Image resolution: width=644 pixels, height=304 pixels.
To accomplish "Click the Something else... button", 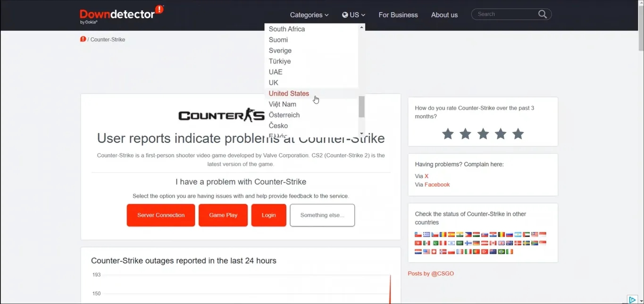I will [x=322, y=215].
